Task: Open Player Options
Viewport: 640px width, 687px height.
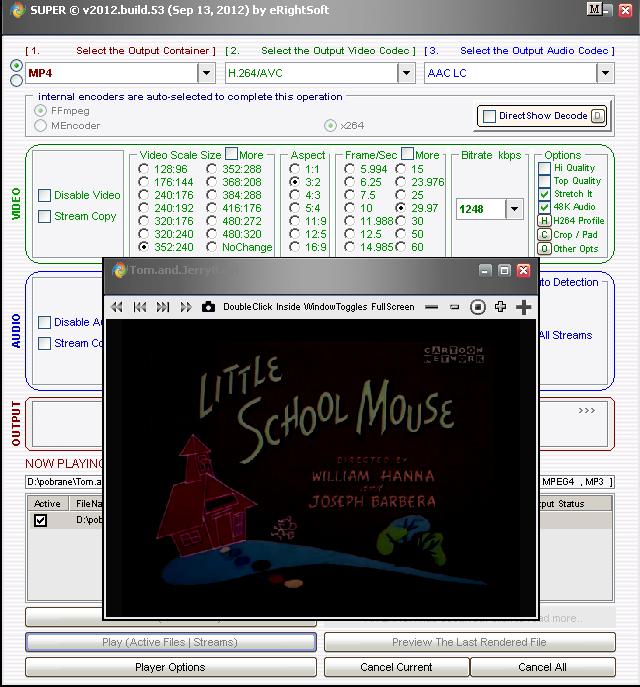Action: [171, 667]
